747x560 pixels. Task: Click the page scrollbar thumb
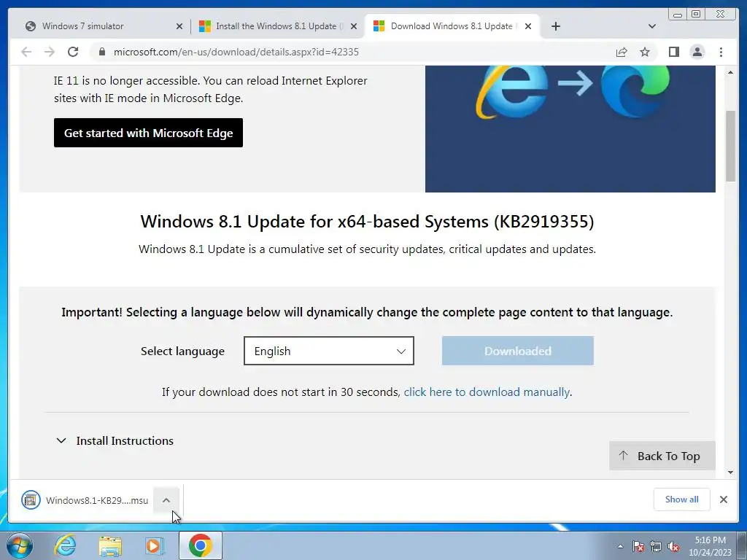click(730, 146)
